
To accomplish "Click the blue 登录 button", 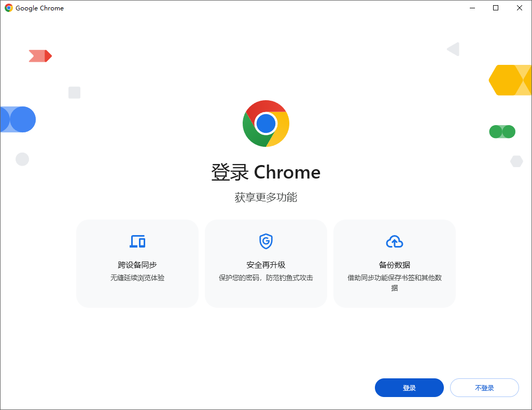I will 409,388.
